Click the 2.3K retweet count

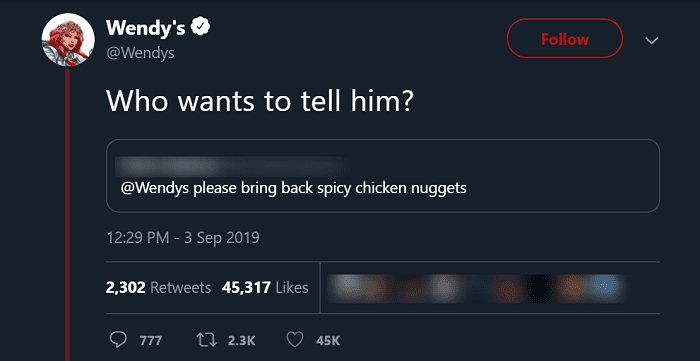coord(241,340)
